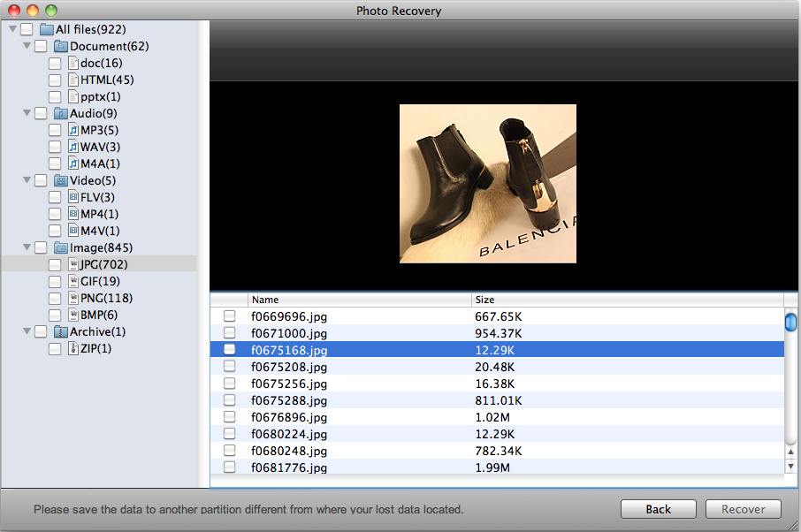801x532 pixels.
Task: Click the boots preview image
Action: point(488,184)
